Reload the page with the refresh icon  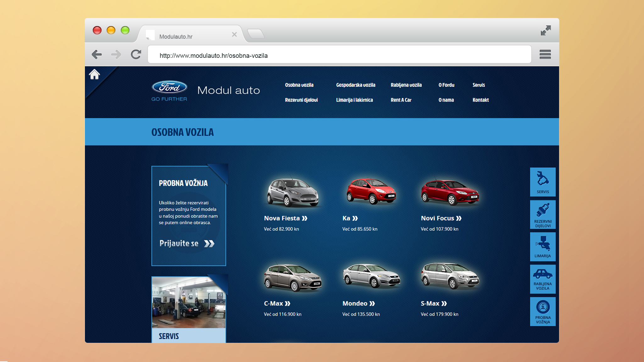pyautogui.click(x=136, y=54)
